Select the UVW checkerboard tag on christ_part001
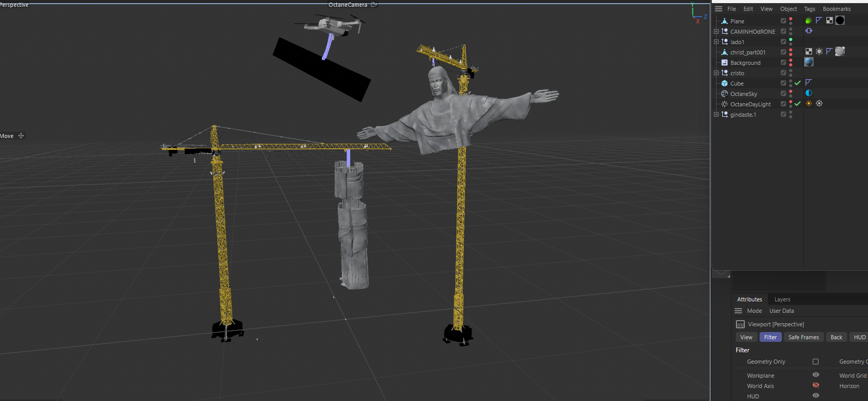 click(x=809, y=51)
